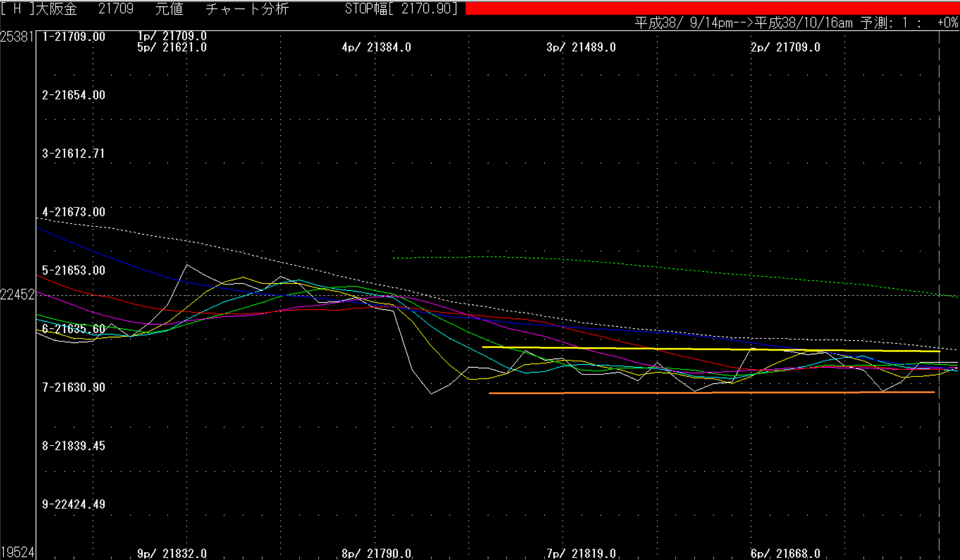Click the 8p/ 21790.0 bottom label
This screenshot has height=560, width=960.
pos(377,554)
